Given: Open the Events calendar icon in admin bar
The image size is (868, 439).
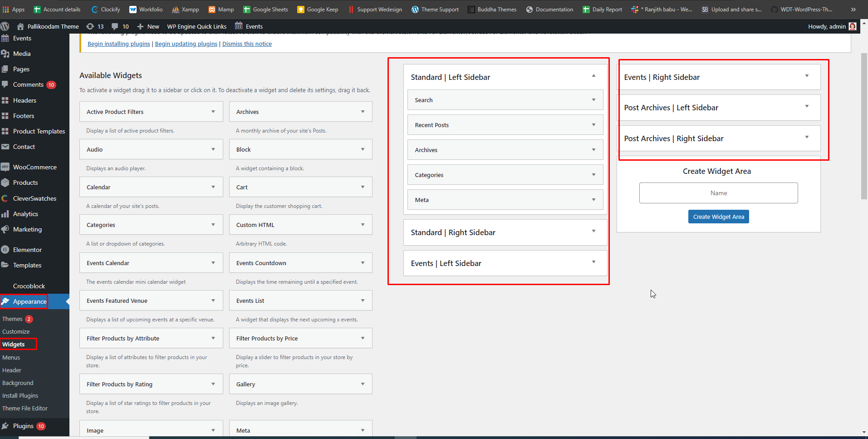Looking at the screenshot, I should coord(239,26).
